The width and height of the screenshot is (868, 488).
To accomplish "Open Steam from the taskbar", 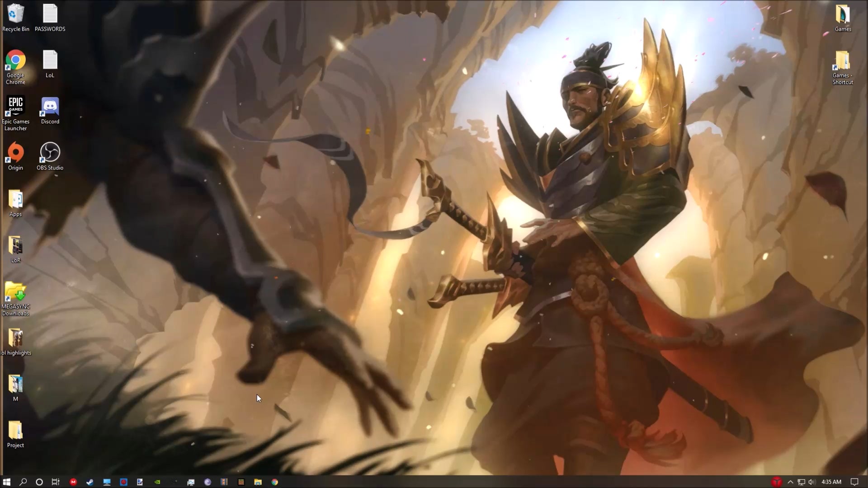I will tap(90, 482).
